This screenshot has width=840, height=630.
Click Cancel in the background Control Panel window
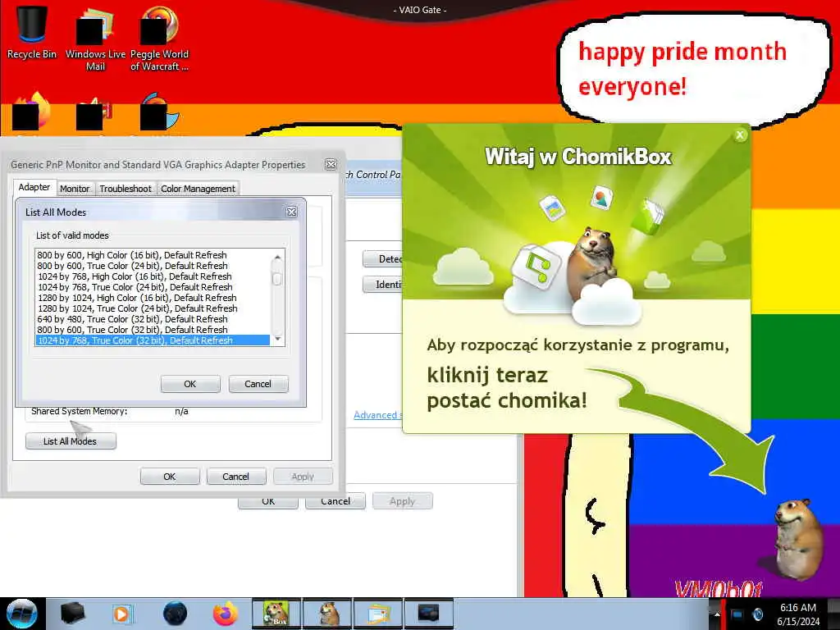336,503
